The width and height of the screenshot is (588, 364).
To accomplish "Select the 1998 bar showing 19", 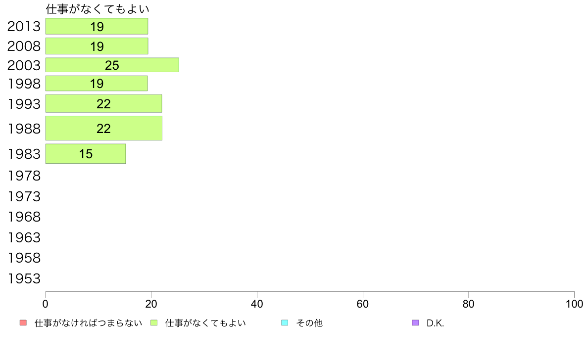I will [97, 83].
